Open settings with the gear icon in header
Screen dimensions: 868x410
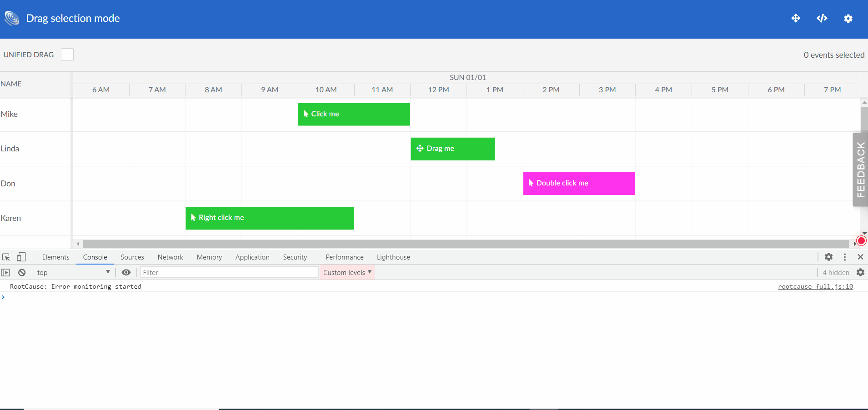[848, 18]
